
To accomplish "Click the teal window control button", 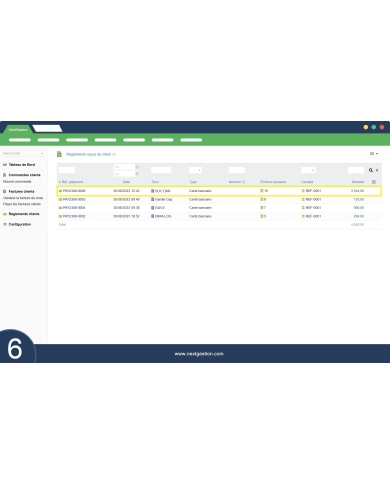I will (374, 127).
